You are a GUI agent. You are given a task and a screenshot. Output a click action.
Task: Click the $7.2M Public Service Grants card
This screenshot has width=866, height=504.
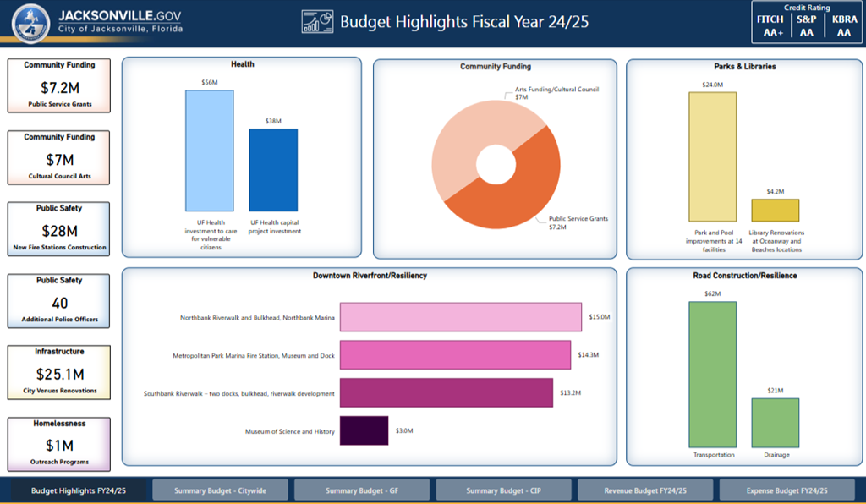click(x=58, y=85)
